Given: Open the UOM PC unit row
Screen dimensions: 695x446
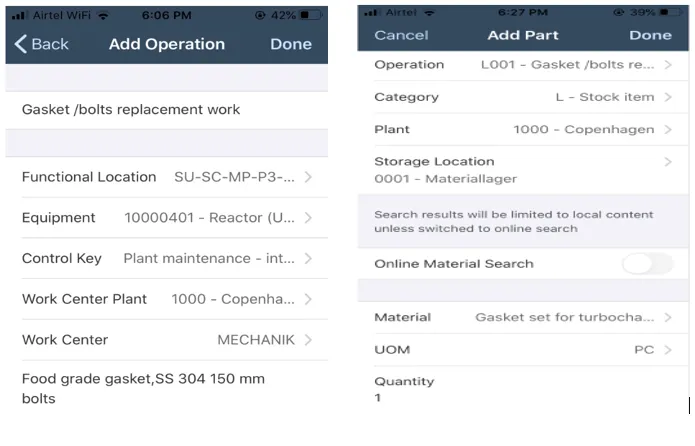Looking at the screenshot, I should click(522, 350).
